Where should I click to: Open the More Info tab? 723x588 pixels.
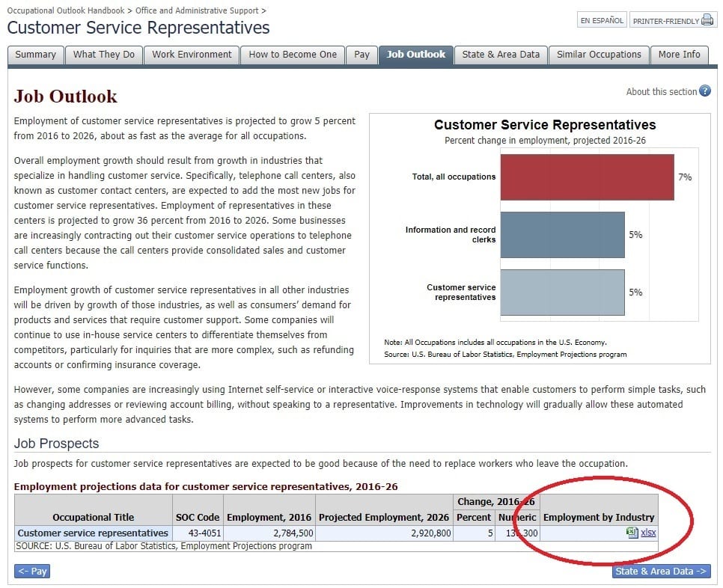tap(679, 55)
